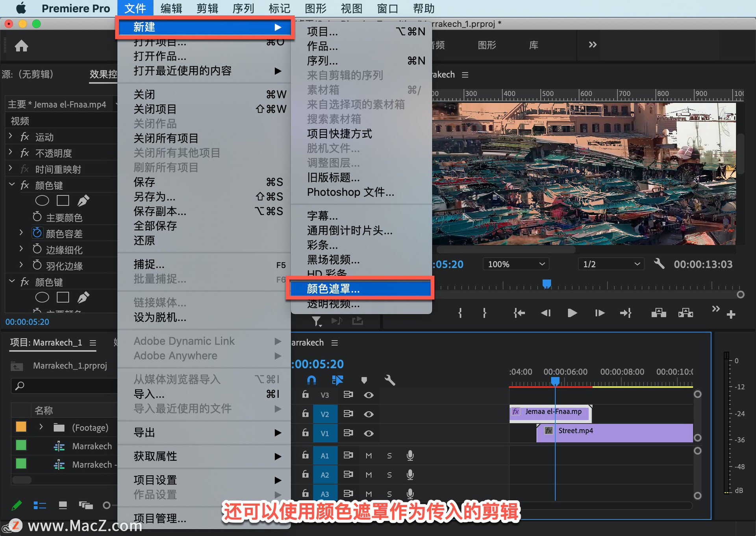
Task: Toggle the V2 track visibility eye
Action: [369, 414]
